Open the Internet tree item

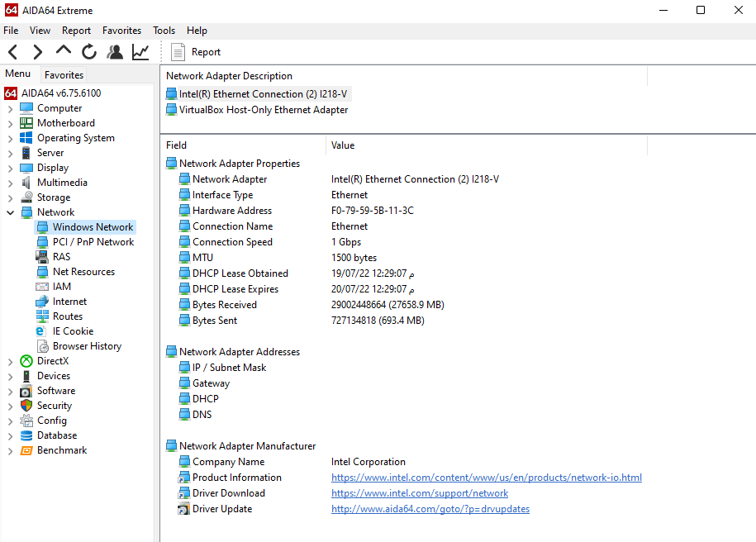pos(70,302)
